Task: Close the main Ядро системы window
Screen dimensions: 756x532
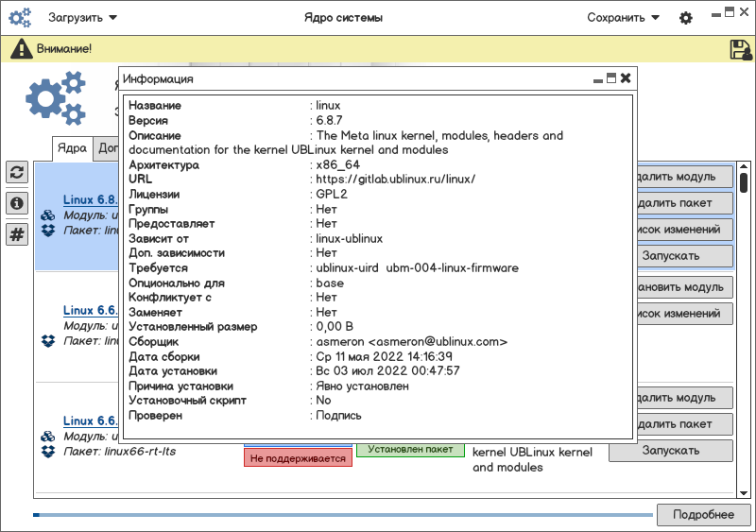Action: (745, 12)
